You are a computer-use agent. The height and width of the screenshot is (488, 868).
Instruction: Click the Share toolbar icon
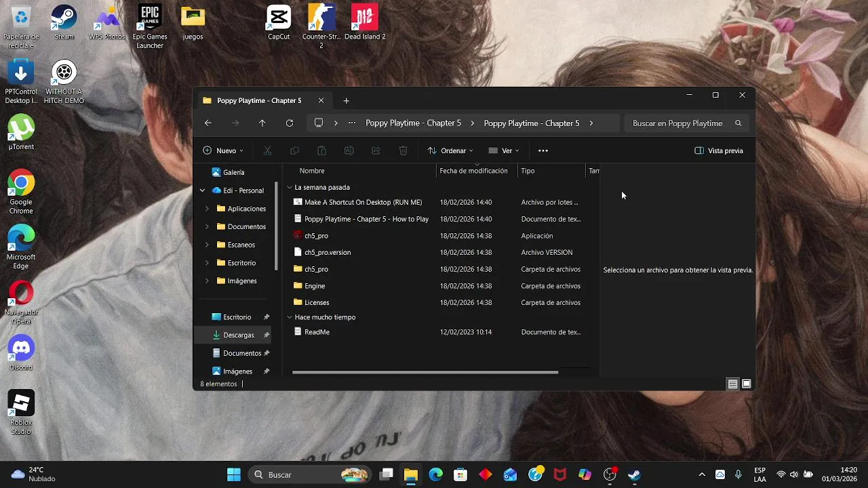pos(376,150)
